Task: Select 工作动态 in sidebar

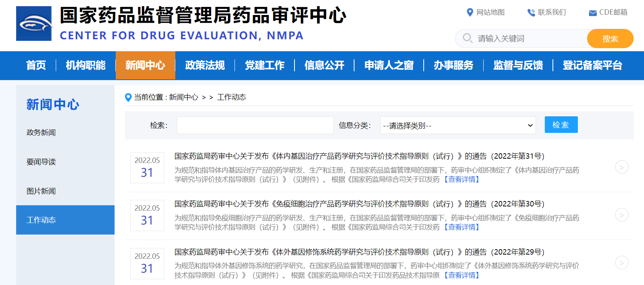Action: 65,220
